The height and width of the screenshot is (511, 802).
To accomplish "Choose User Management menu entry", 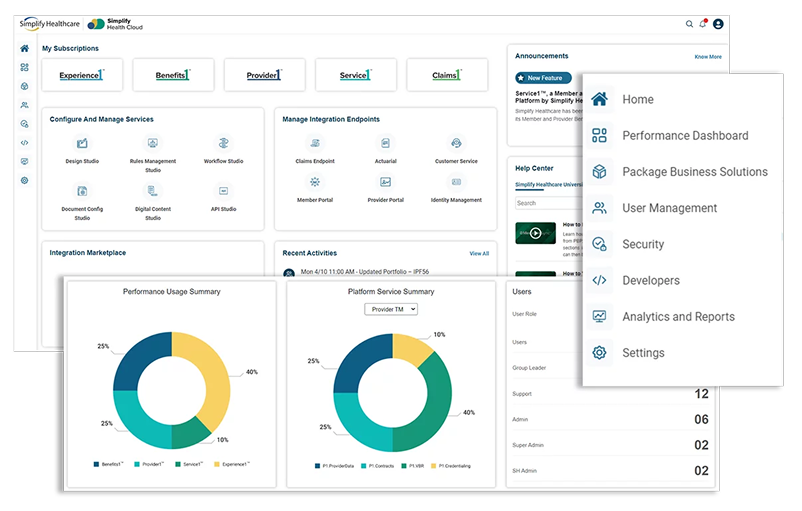I will [669, 208].
